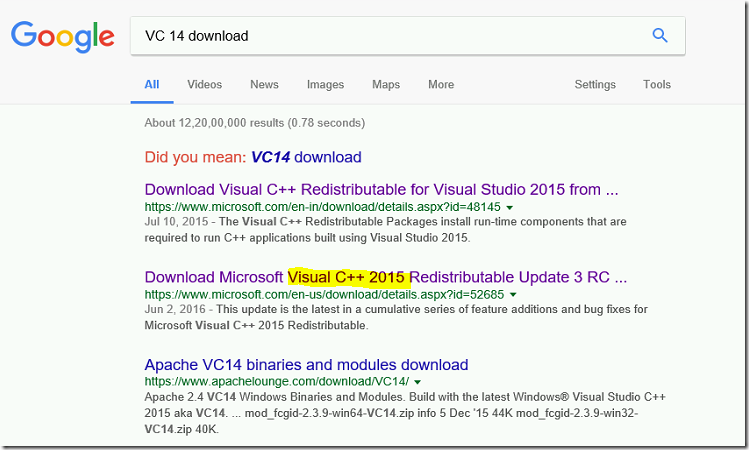Click the blue search magnifier icon
The image size is (749, 450).
click(660, 35)
